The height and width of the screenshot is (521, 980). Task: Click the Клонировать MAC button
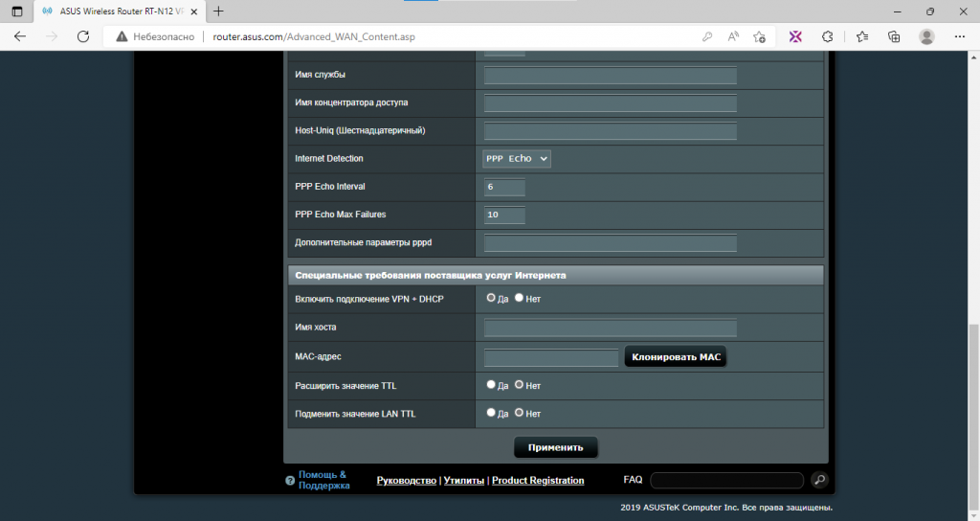click(676, 357)
